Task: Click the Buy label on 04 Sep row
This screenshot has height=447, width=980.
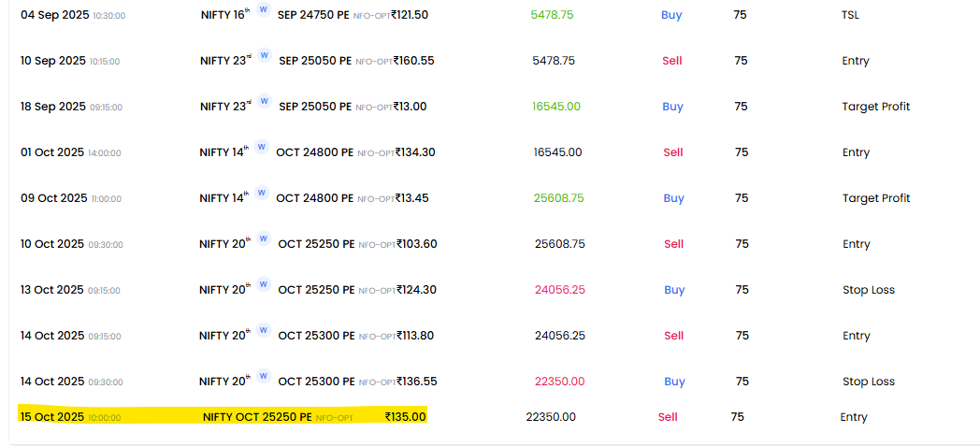Action: 671,15
